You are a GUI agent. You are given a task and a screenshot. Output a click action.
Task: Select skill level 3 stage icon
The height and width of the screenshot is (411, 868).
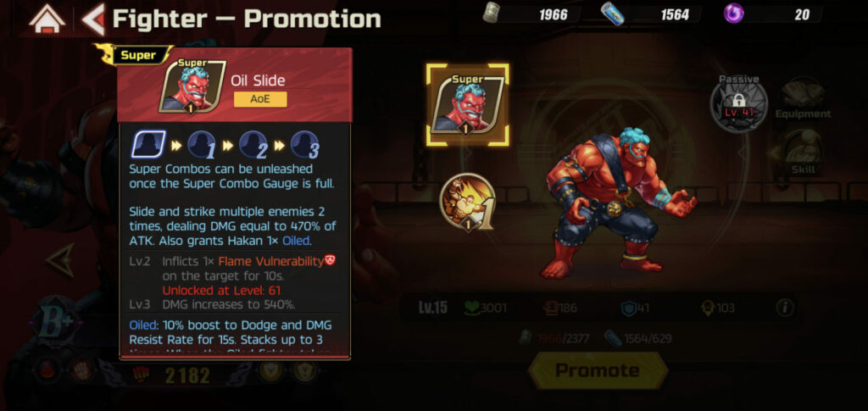click(304, 145)
